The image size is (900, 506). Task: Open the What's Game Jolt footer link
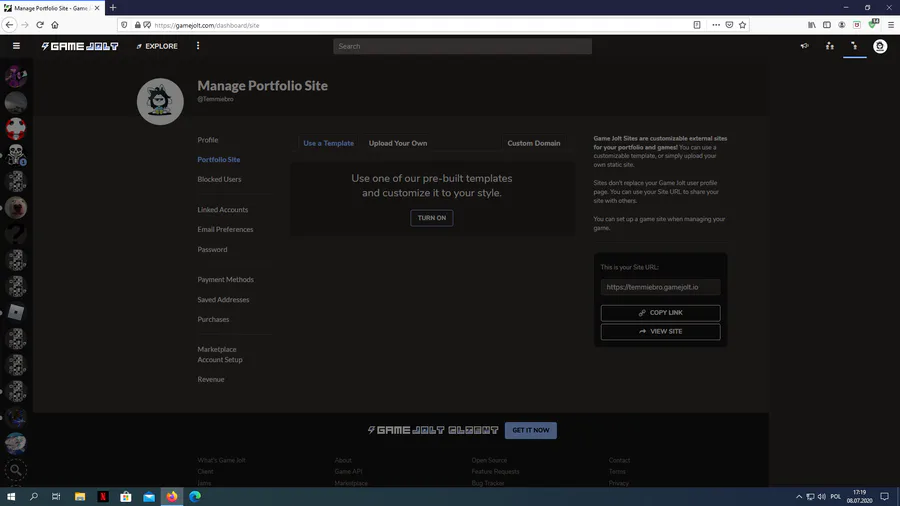point(221,460)
